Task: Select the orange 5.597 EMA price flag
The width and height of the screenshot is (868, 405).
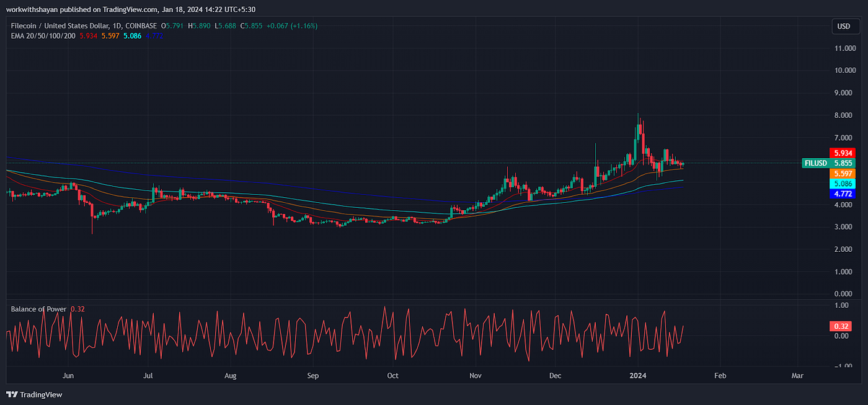Action: (x=842, y=174)
